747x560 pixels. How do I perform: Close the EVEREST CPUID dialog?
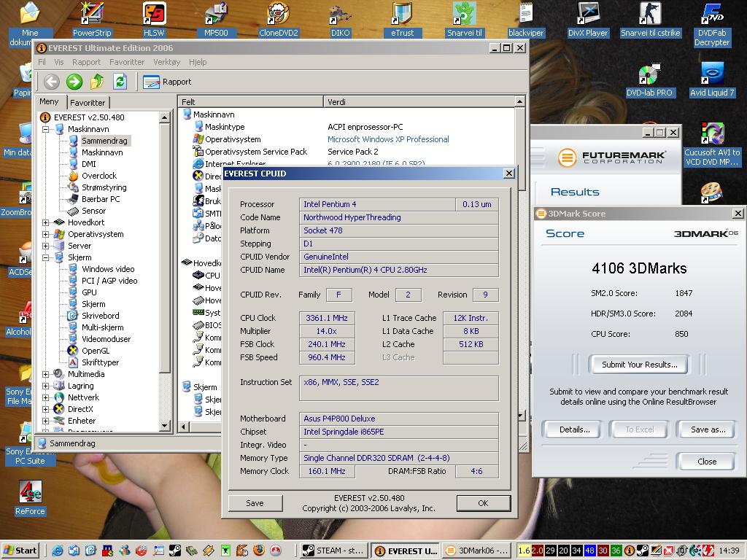click(508, 174)
